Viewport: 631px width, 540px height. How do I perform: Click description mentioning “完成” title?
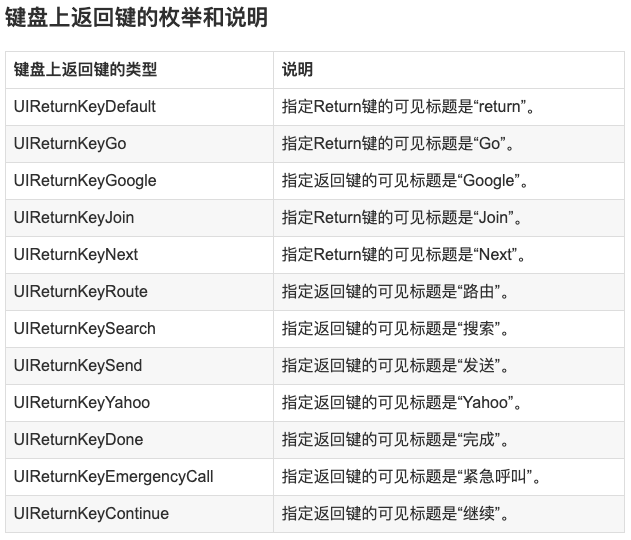(449, 440)
